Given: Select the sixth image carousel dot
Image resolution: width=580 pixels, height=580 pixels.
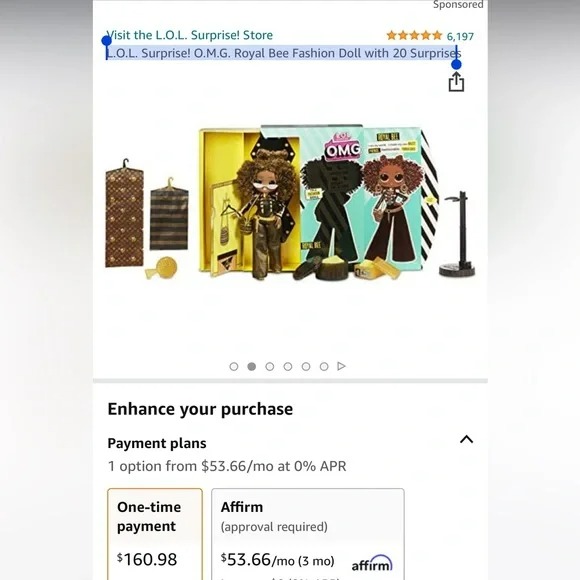Looking at the screenshot, I should 324,366.
